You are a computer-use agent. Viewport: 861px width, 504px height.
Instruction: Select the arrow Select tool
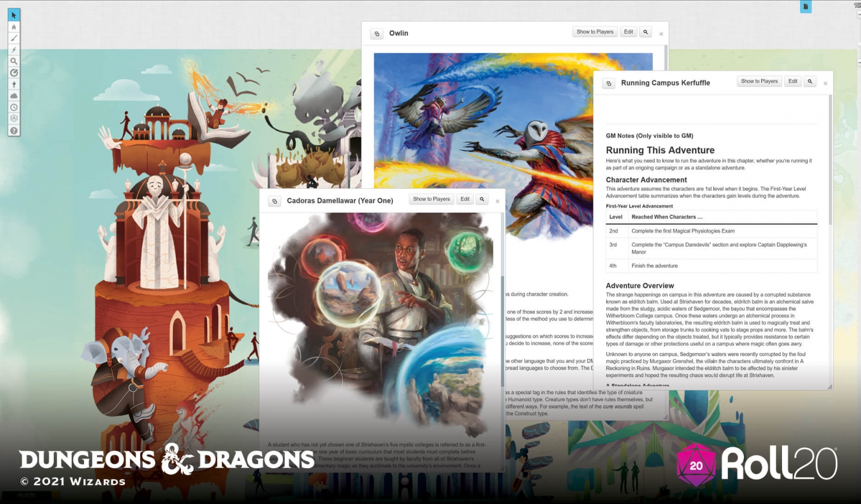pyautogui.click(x=14, y=15)
